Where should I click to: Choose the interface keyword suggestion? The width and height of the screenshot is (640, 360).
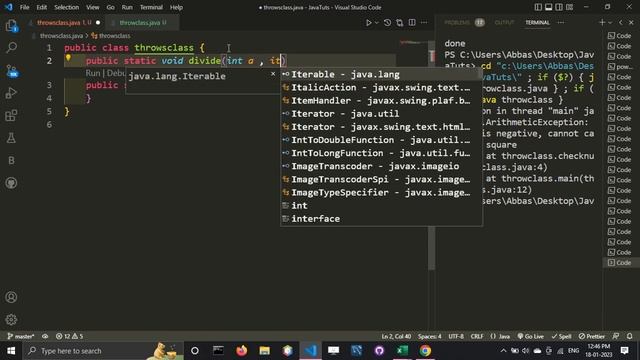pyautogui.click(x=381, y=218)
